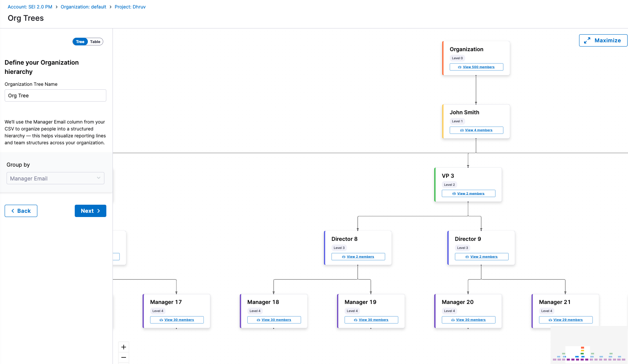Open the Organization: default breadcrumb
Viewport: 628px width, 364px height.
pos(83,7)
